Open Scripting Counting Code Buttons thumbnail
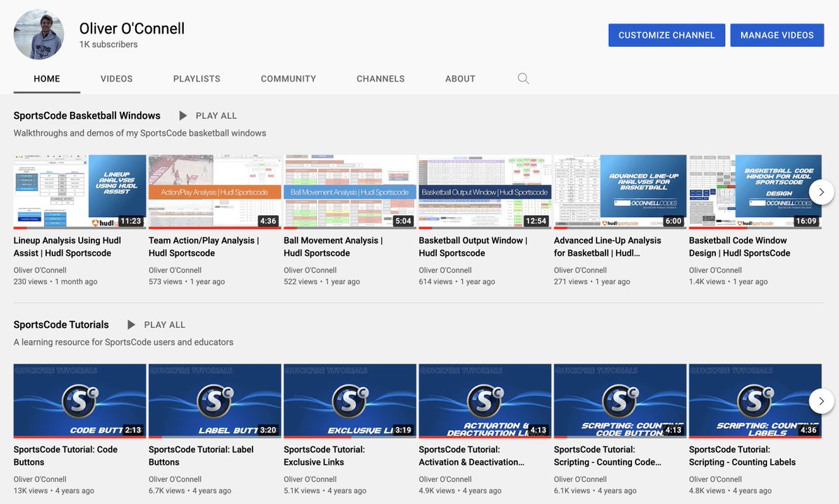Viewport: 839px width, 504px height. tap(620, 401)
